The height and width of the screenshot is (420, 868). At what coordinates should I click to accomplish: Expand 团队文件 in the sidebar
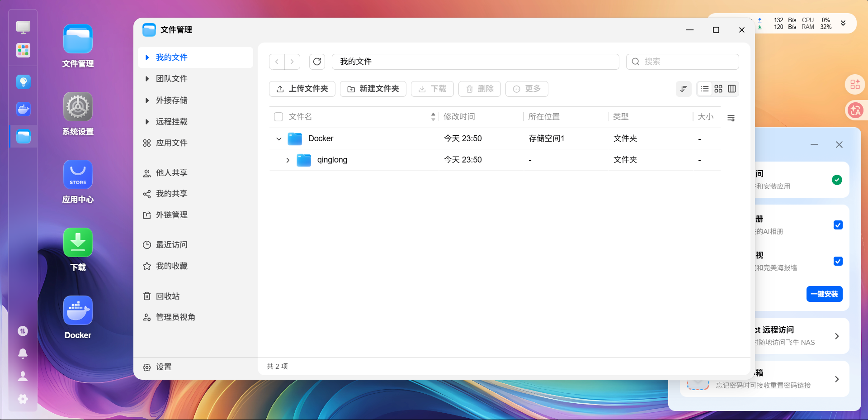(147, 79)
